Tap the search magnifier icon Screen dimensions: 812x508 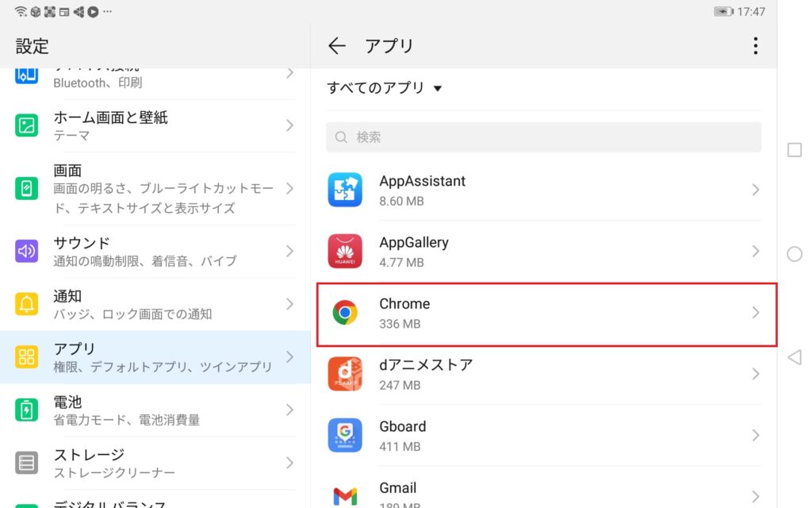click(x=341, y=137)
